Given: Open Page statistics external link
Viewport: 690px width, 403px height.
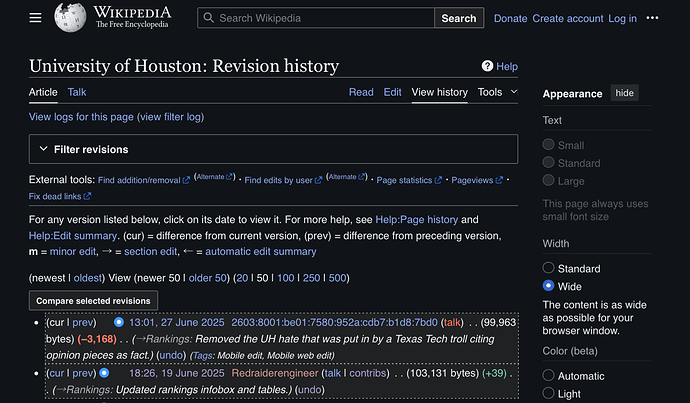Looking at the screenshot, I should pyautogui.click(x=409, y=180).
